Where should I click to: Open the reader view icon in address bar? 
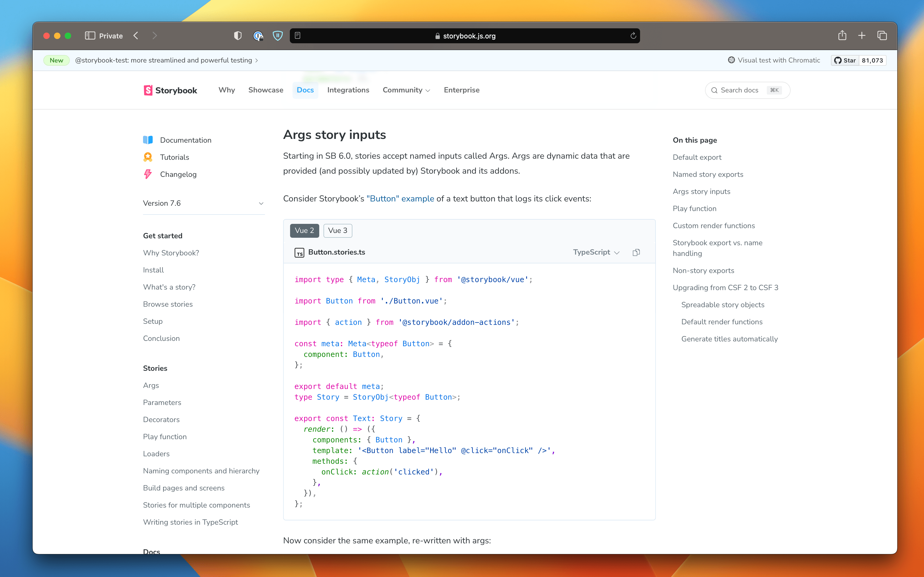[x=298, y=36]
